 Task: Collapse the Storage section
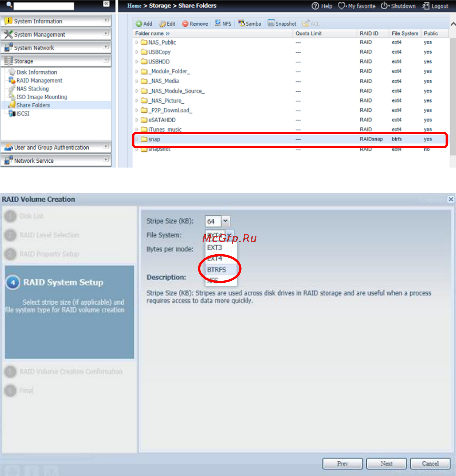click(106, 60)
